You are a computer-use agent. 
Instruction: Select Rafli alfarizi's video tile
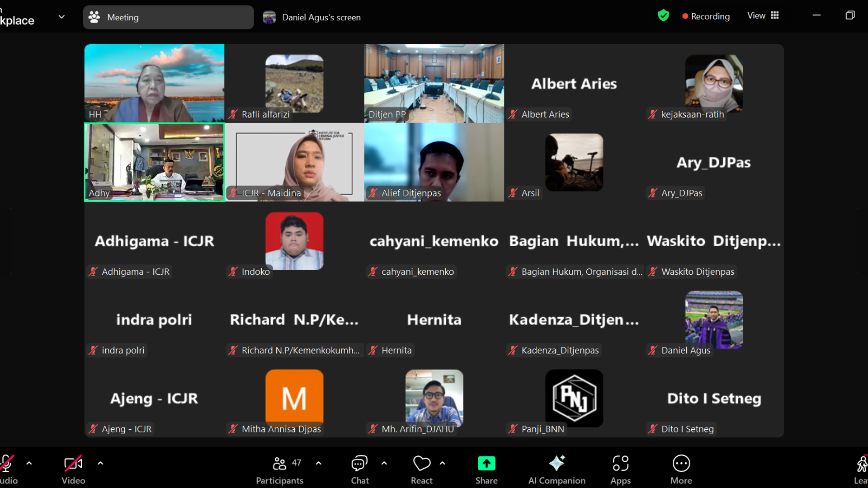pos(294,83)
